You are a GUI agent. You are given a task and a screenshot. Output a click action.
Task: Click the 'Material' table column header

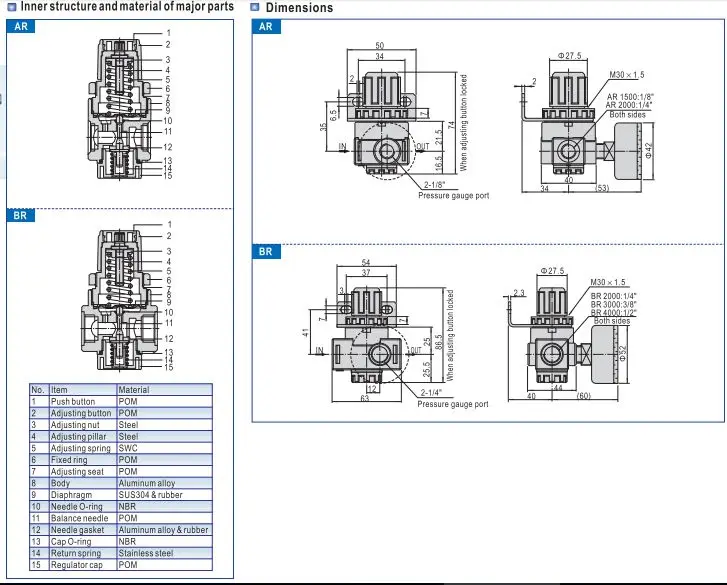(x=164, y=390)
